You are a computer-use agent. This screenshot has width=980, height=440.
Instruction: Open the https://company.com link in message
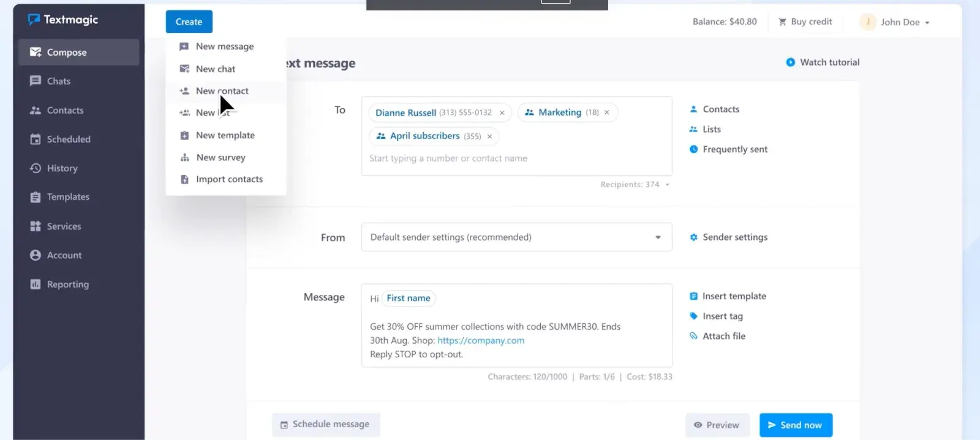[x=481, y=340]
